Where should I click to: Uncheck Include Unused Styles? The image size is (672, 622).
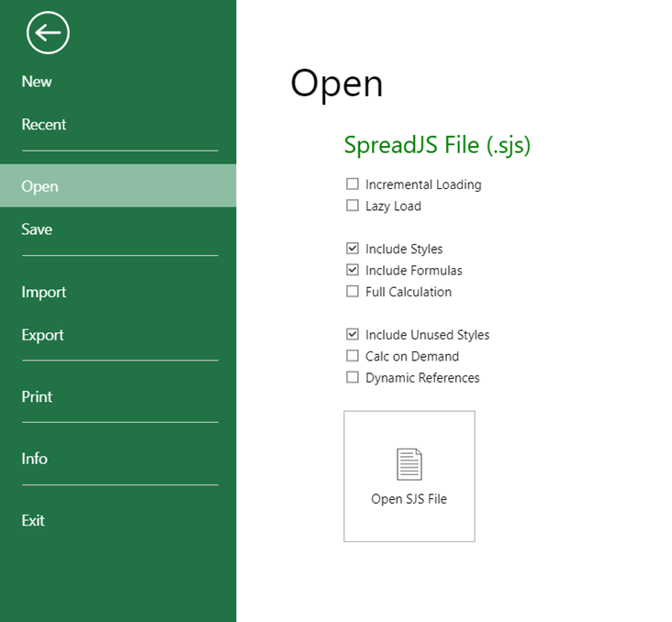tap(353, 335)
